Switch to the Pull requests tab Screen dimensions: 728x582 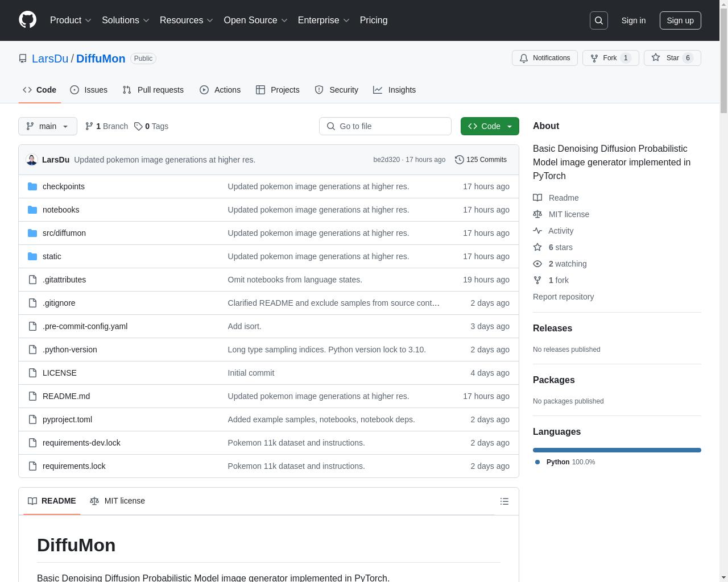coord(153,90)
